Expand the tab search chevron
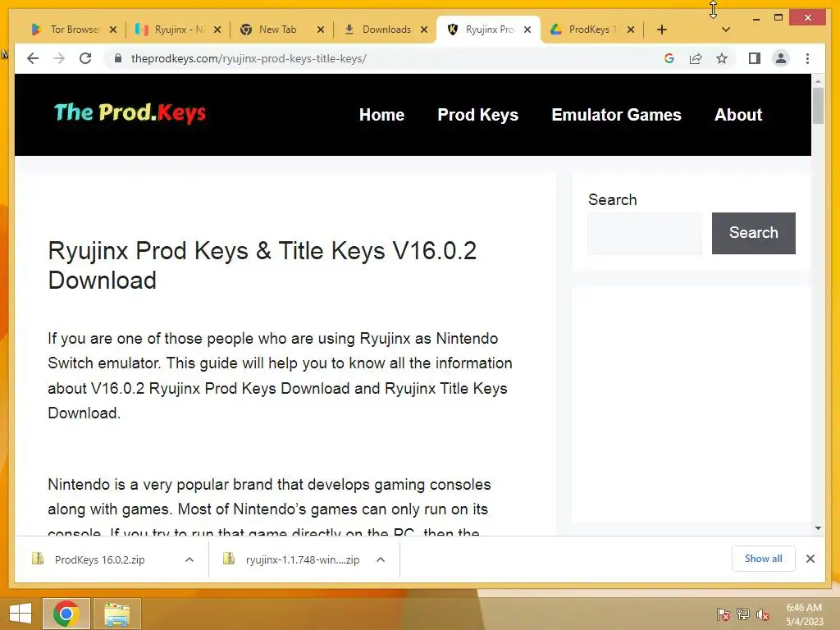This screenshot has width=840, height=630. 726,30
